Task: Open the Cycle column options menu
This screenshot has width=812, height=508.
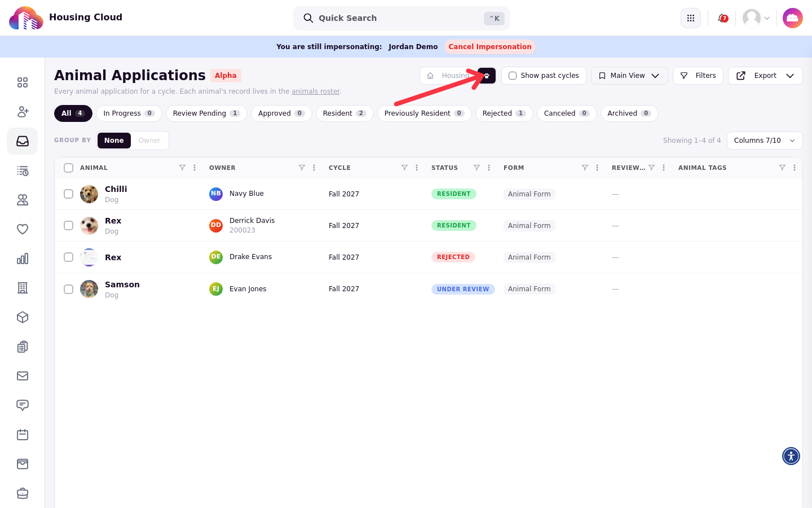Action: click(417, 168)
